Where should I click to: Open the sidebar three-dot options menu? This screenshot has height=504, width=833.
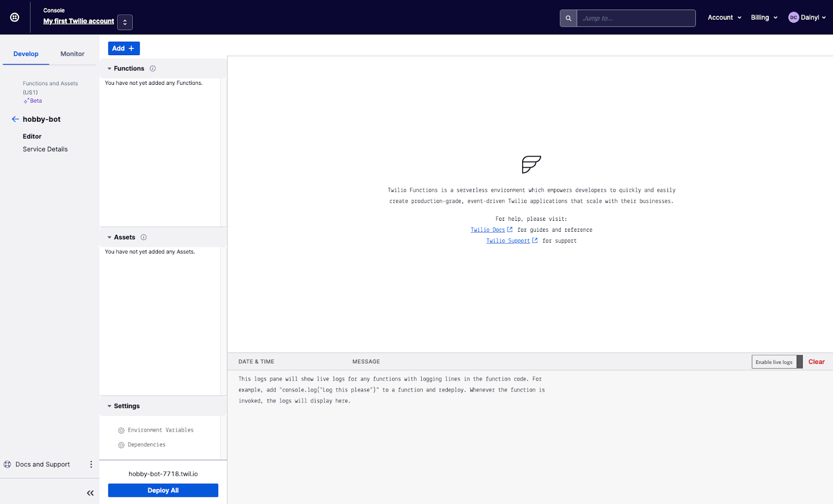pos(91,464)
